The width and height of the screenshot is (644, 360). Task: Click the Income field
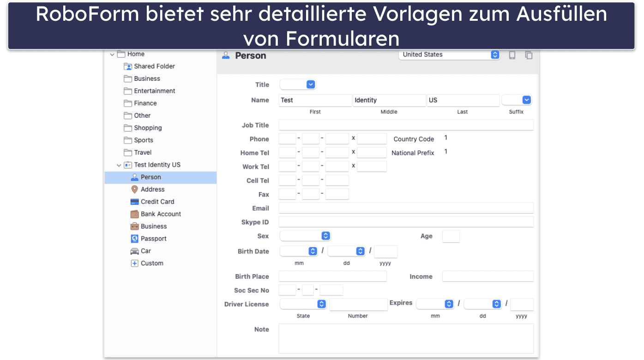(x=488, y=276)
